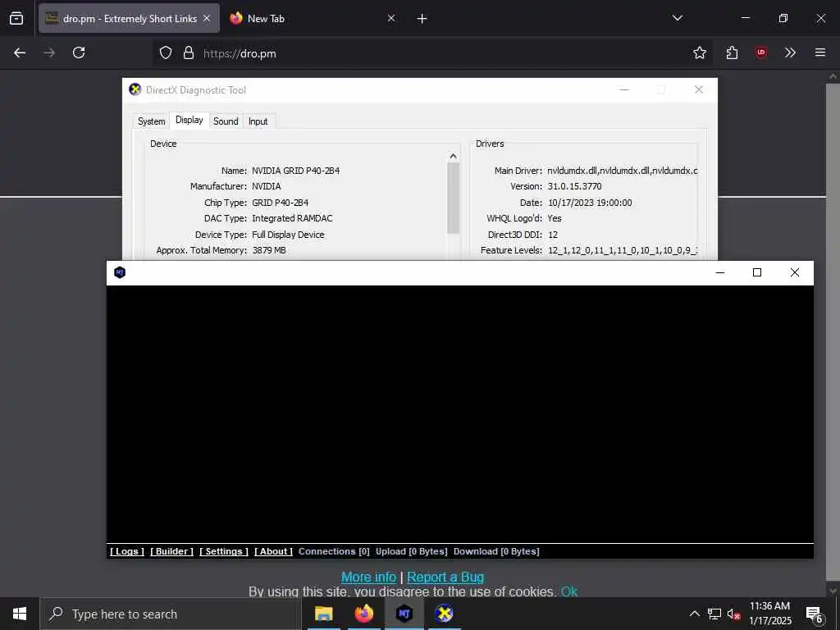Maximize the NJ application window
The image size is (840, 630).
[x=757, y=272]
